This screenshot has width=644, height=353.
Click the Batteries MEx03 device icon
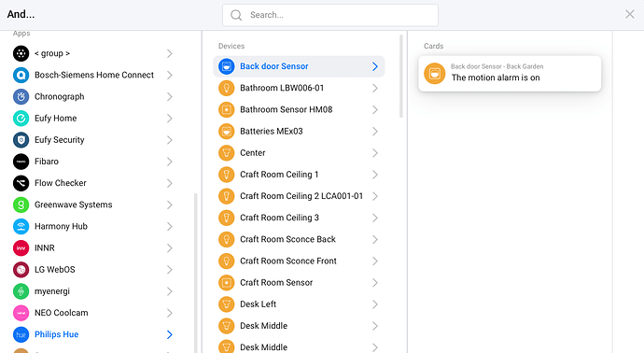[226, 131]
